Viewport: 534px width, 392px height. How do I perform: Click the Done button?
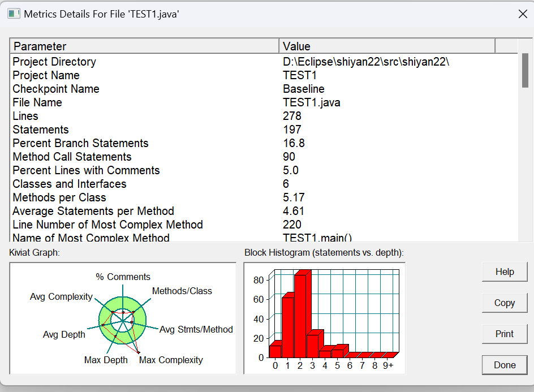point(505,365)
